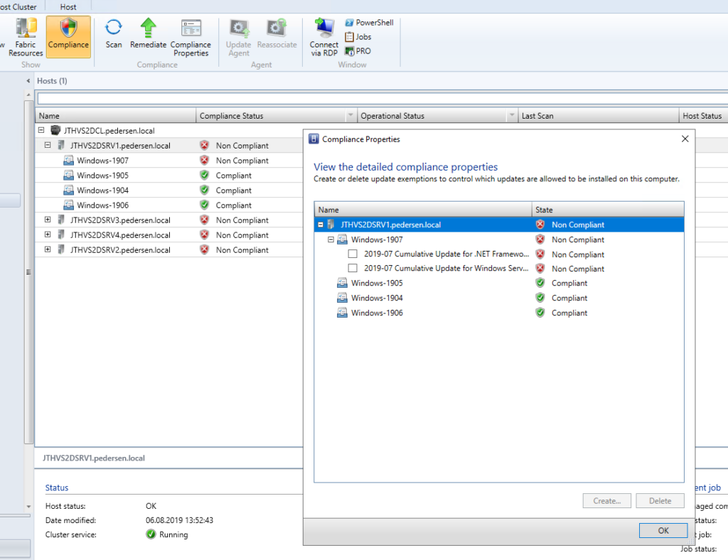Click the Compliance Properties dialog title icon
The width and height of the screenshot is (728, 560).
pyautogui.click(x=314, y=139)
